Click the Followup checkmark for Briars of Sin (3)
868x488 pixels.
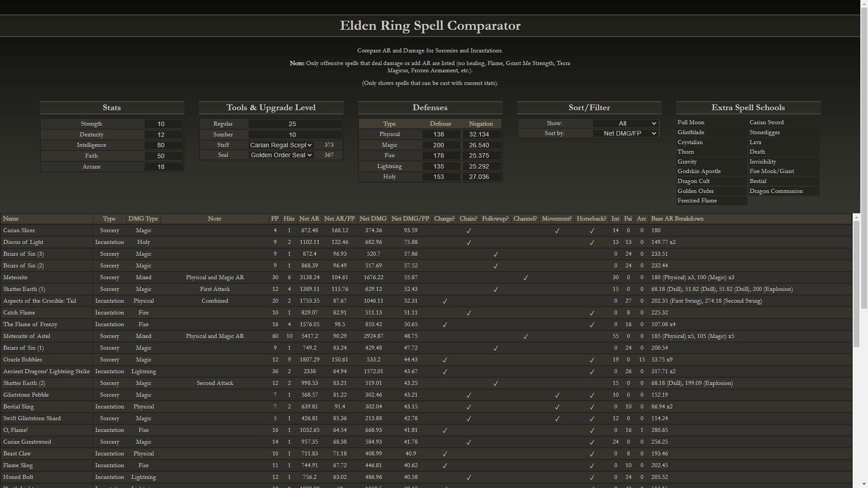point(495,254)
